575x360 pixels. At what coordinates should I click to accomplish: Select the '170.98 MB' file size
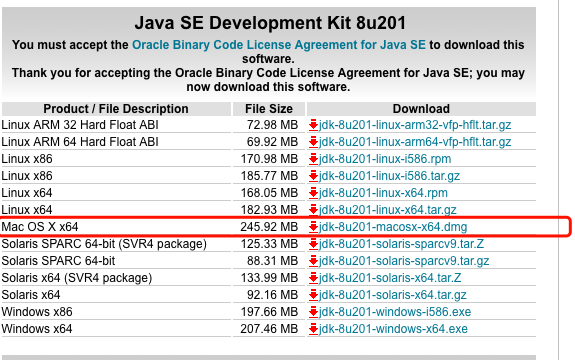click(269, 159)
